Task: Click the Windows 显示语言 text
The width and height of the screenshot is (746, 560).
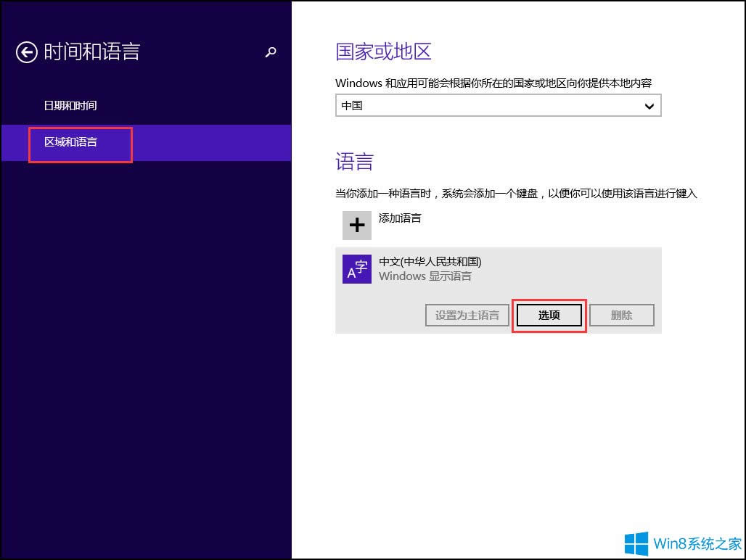Action: (425, 276)
